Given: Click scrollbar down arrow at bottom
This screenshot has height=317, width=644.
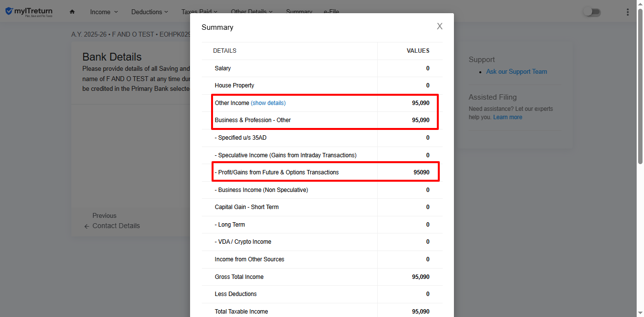Looking at the screenshot, I should click(640, 313).
